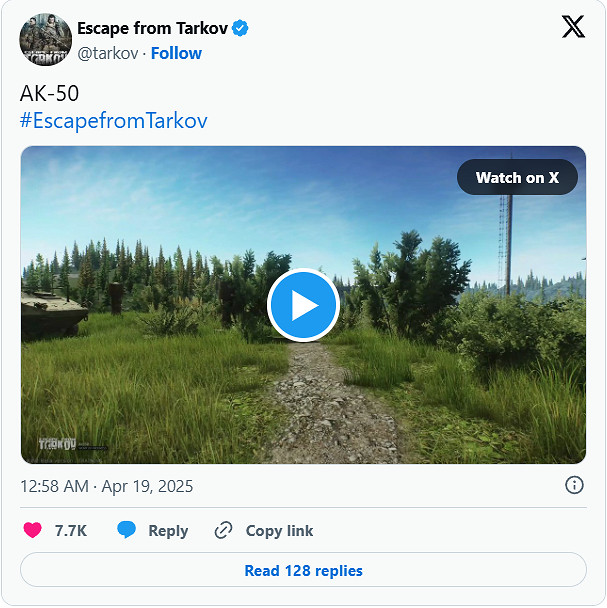Click the 7.7K likes count
The image size is (607, 608).
tap(70, 531)
